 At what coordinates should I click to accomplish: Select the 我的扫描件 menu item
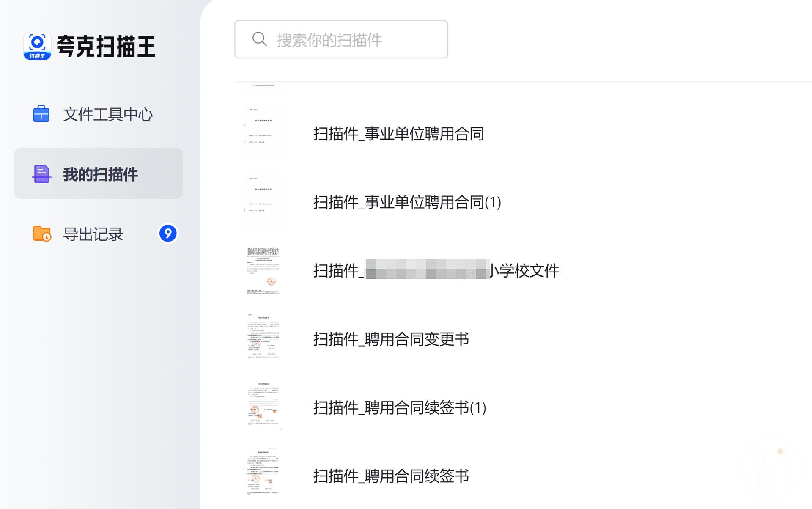100,174
